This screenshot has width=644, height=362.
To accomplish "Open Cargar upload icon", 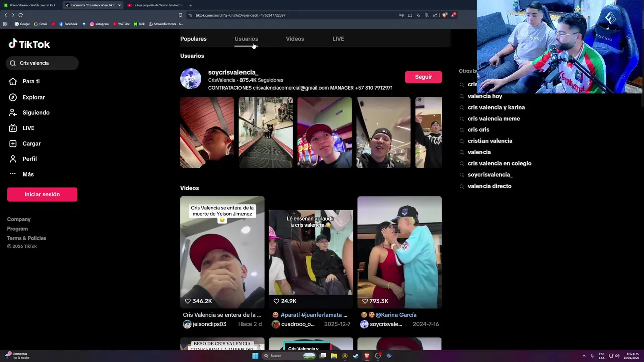I will coord(13,144).
